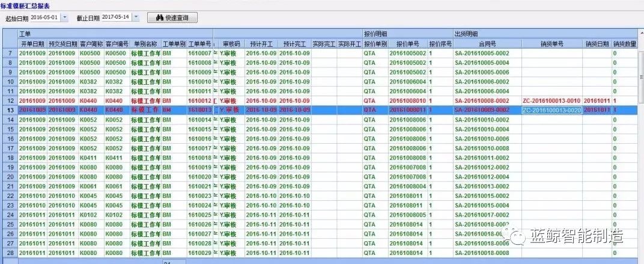
Task: Click the 截止日期 field showing 2017-05-14
Action: 115,18
